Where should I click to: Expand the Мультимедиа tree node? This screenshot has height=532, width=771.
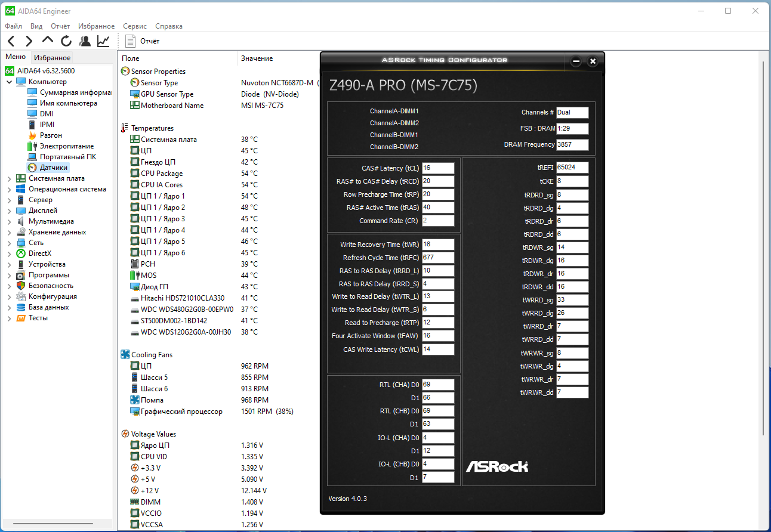tap(10, 221)
